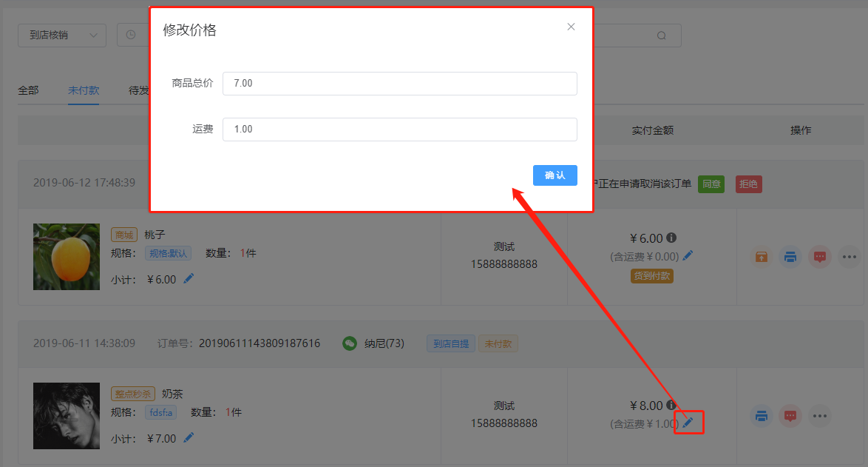Reject cancellation with 拒绝 button
The width and height of the screenshot is (868, 467).
tap(748, 184)
